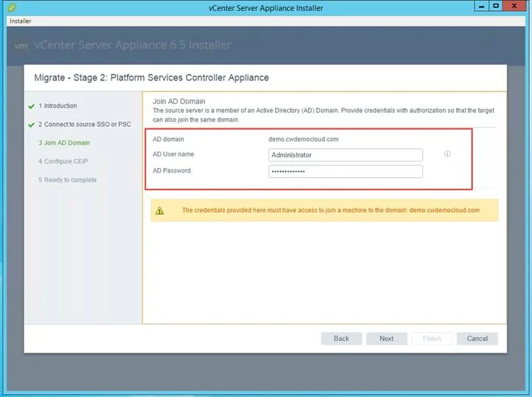Go back with the Back button
Screen dimensions: 532x397
tap(342, 339)
